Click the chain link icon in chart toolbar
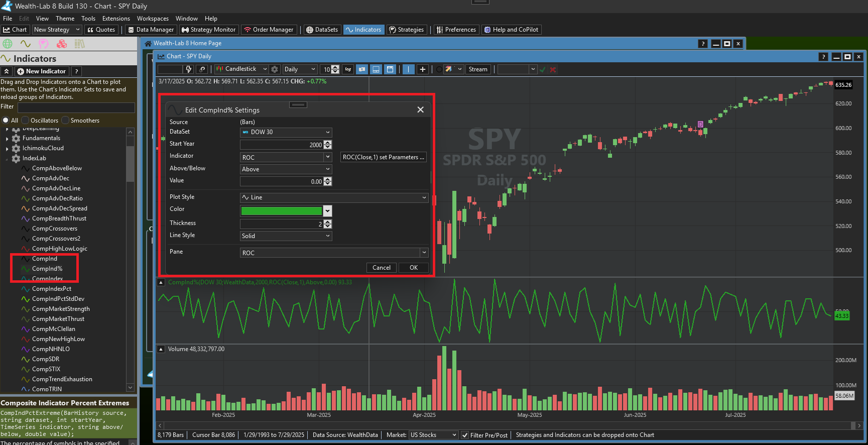This screenshot has width=868, height=445. (202, 69)
